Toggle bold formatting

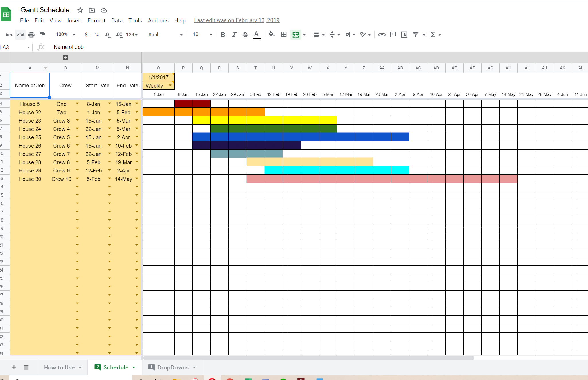[223, 35]
